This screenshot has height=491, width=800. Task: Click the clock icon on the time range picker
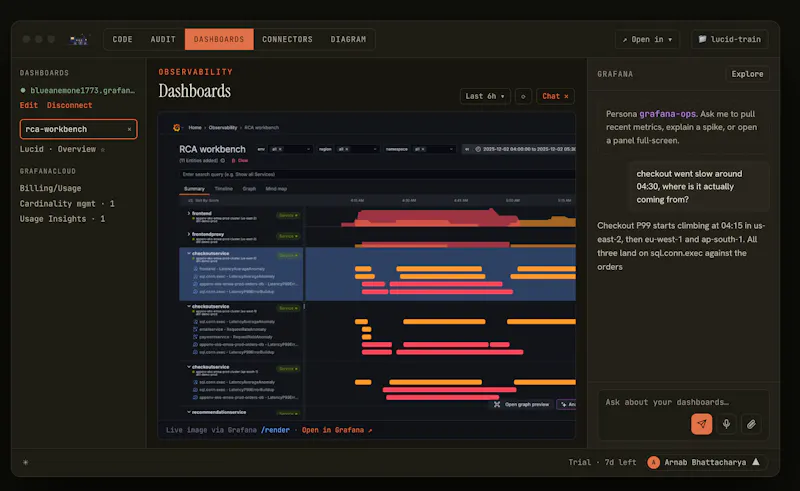click(478, 149)
